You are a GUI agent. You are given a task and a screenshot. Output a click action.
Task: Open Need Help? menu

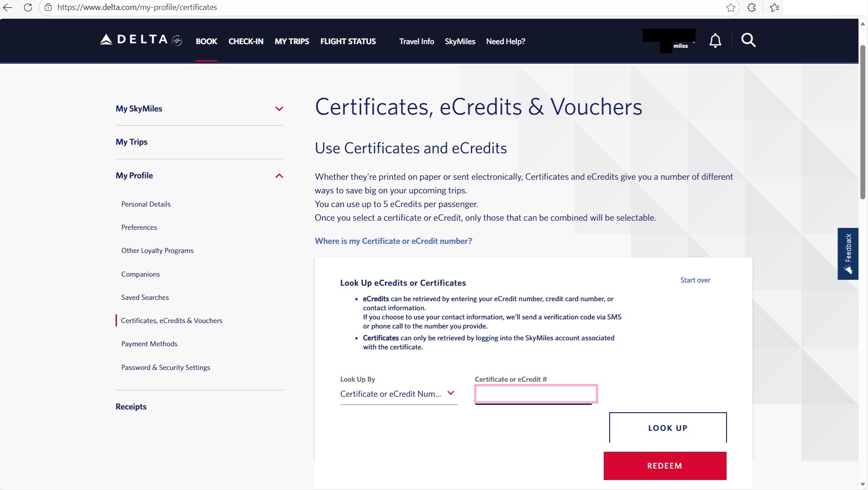click(505, 41)
